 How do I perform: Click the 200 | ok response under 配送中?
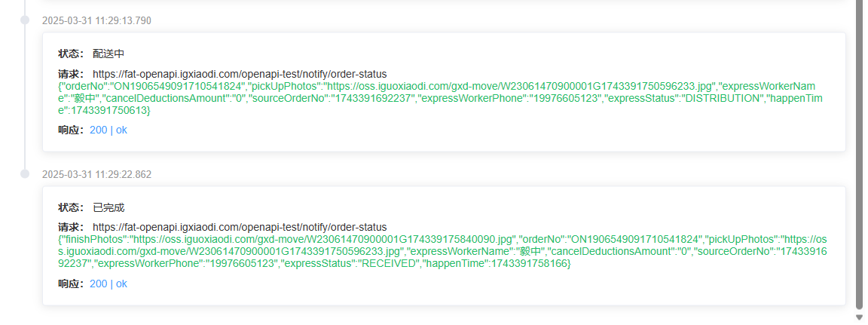tap(108, 130)
